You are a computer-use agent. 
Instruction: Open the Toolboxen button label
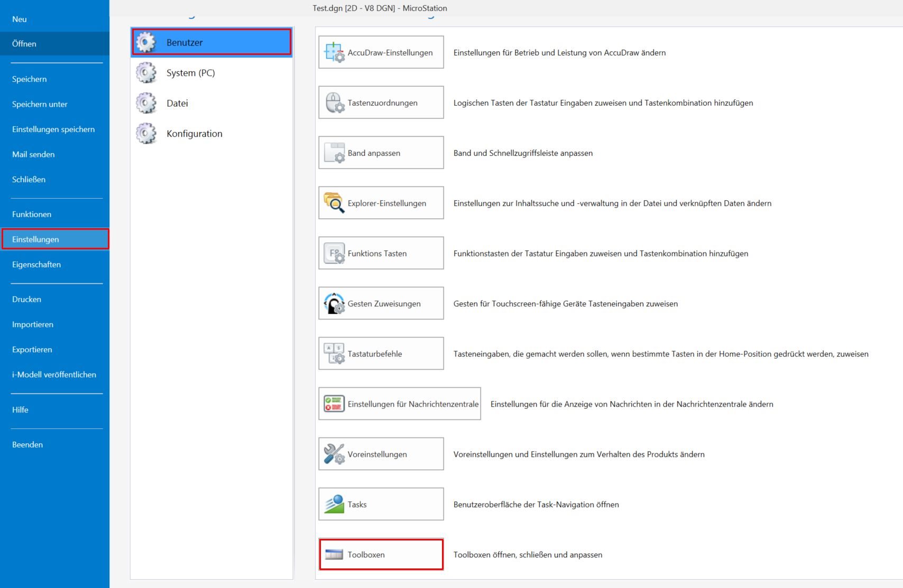coord(366,555)
